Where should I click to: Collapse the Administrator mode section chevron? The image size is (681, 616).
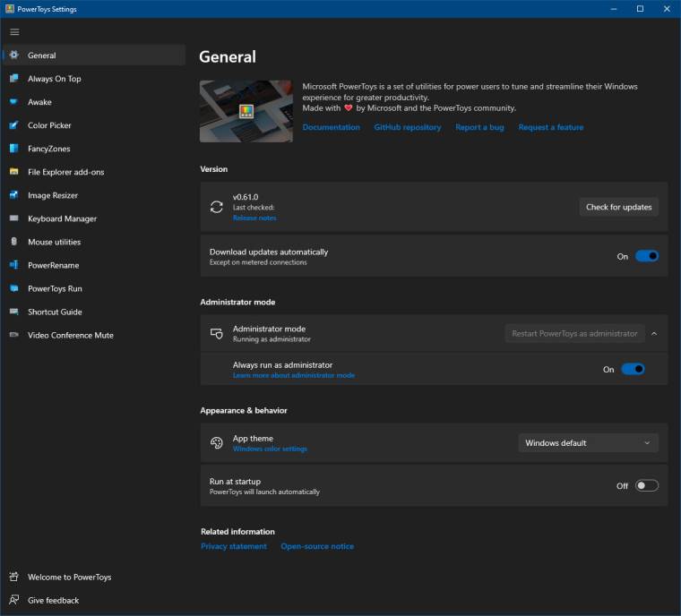[x=654, y=333]
